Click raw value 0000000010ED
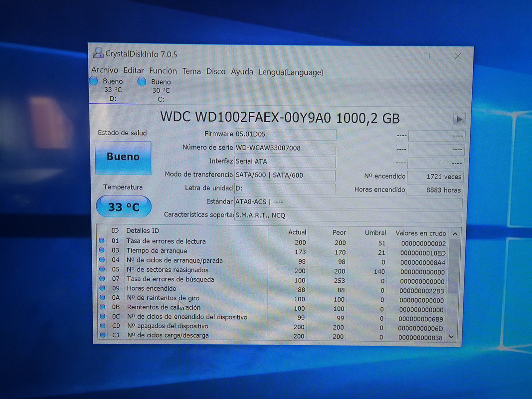 (423, 253)
